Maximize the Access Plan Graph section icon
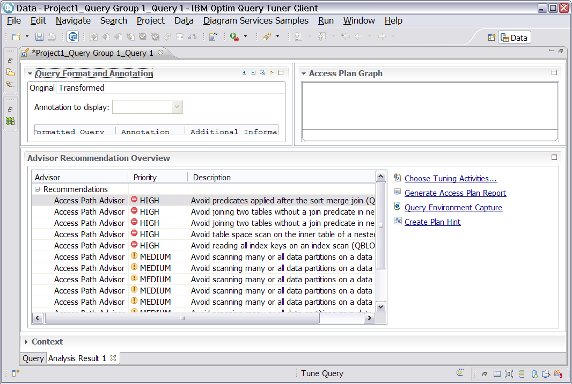Image resolution: width=572 pixels, height=384 pixels. point(554,73)
